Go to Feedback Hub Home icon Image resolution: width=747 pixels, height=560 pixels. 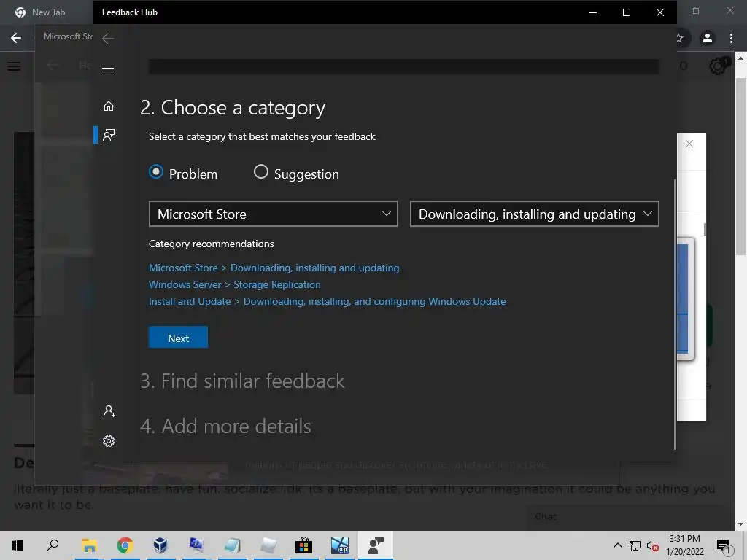tap(109, 106)
